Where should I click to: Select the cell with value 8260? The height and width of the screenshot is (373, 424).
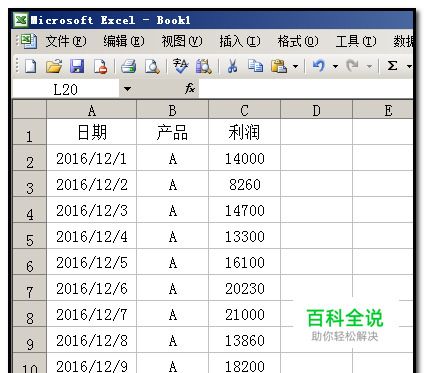[244, 184]
